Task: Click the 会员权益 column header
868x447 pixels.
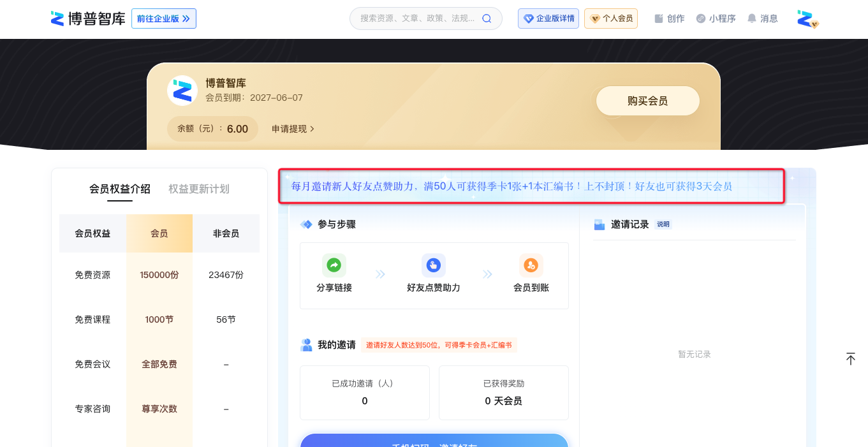Action: click(x=92, y=233)
